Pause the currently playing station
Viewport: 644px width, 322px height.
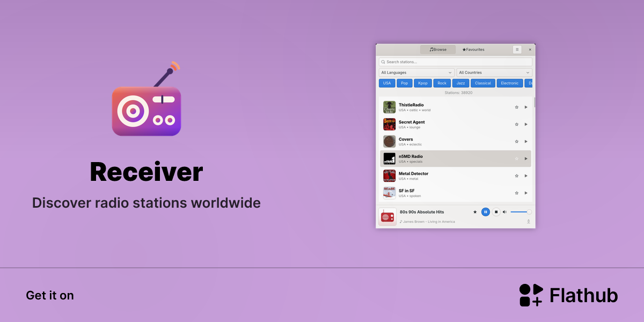pos(486,212)
